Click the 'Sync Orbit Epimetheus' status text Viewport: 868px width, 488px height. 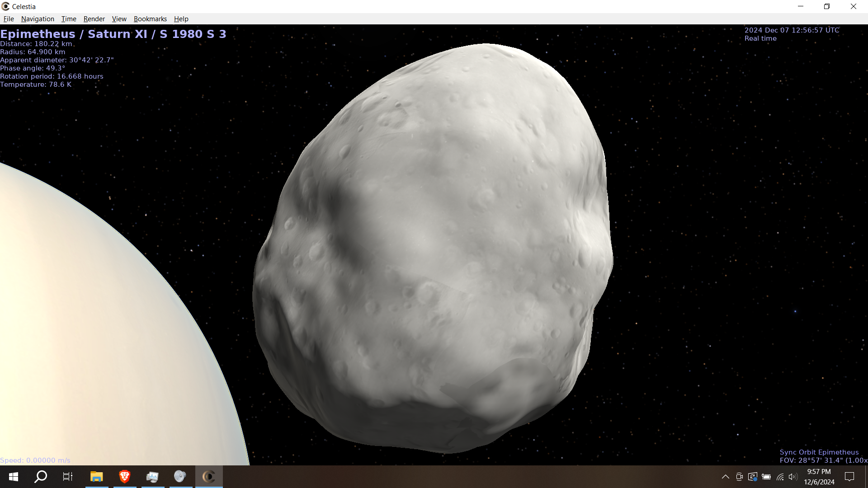tap(819, 452)
